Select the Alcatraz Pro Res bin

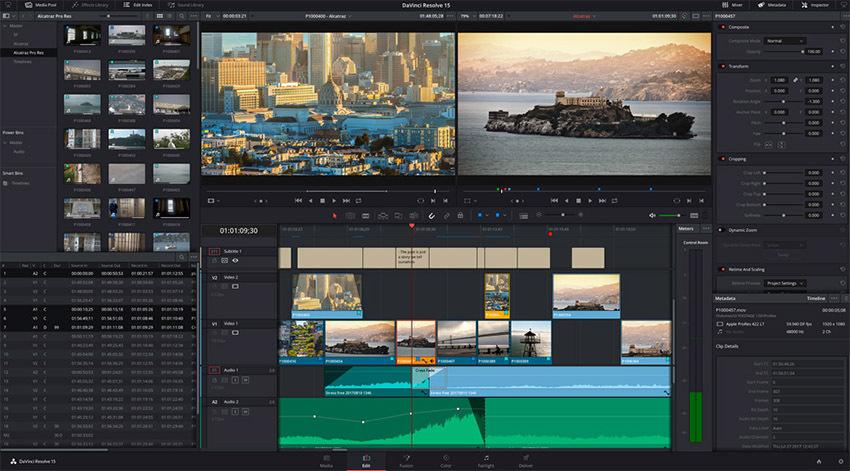(27, 51)
